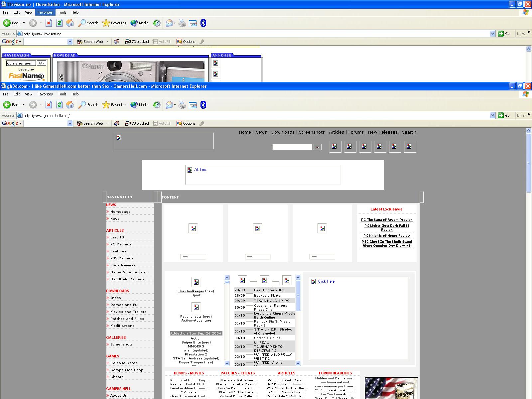This screenshot has width=532, height=399.
Task: Open Patches and Fixes navigation link
Action: pos(127,319)
